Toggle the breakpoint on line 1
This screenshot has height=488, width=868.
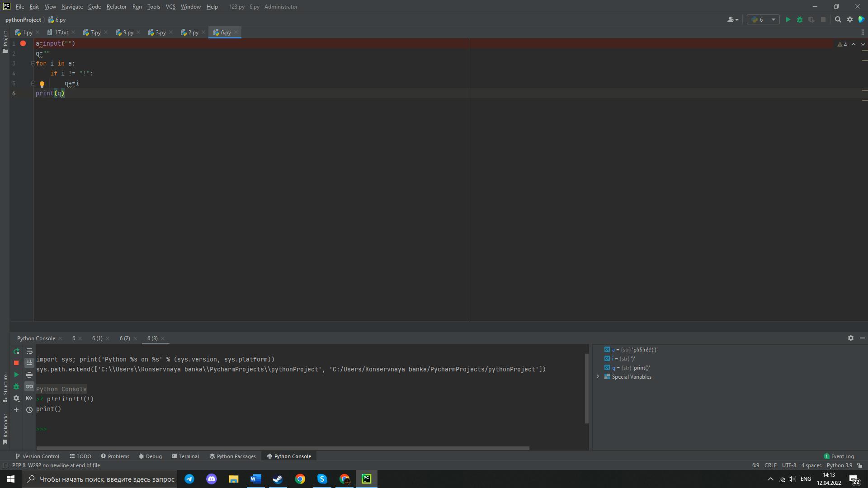pyautogui.click(x=23, y=43)
